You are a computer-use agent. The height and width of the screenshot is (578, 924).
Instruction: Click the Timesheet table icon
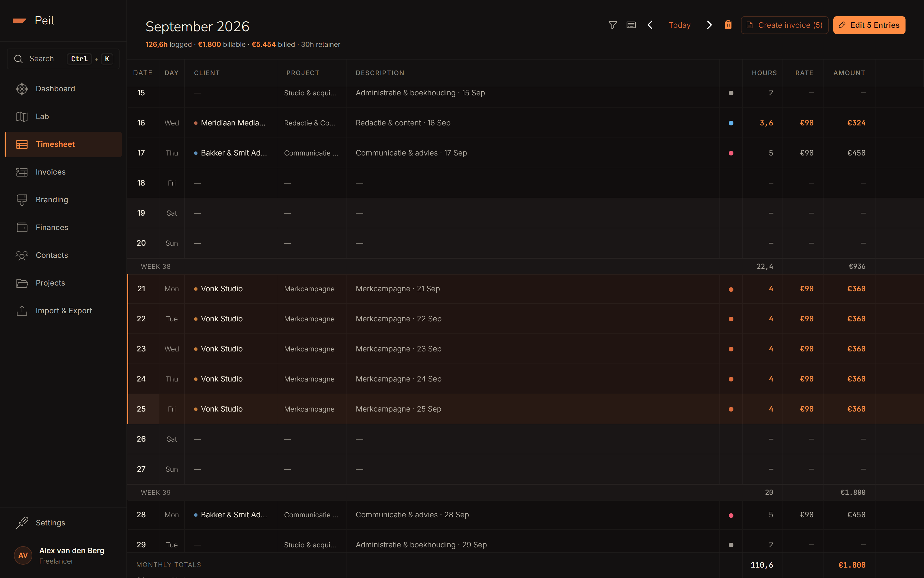22,144
